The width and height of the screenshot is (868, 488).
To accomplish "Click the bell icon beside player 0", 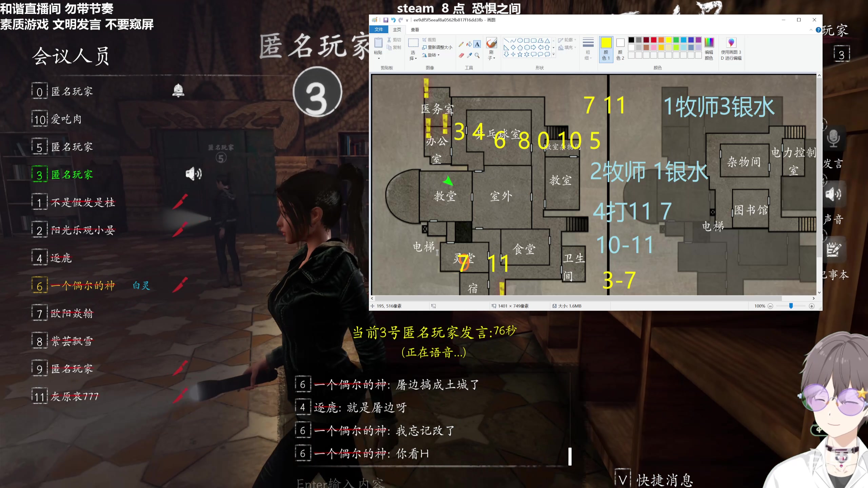I will pyautogui.click(x=178, y=90).
